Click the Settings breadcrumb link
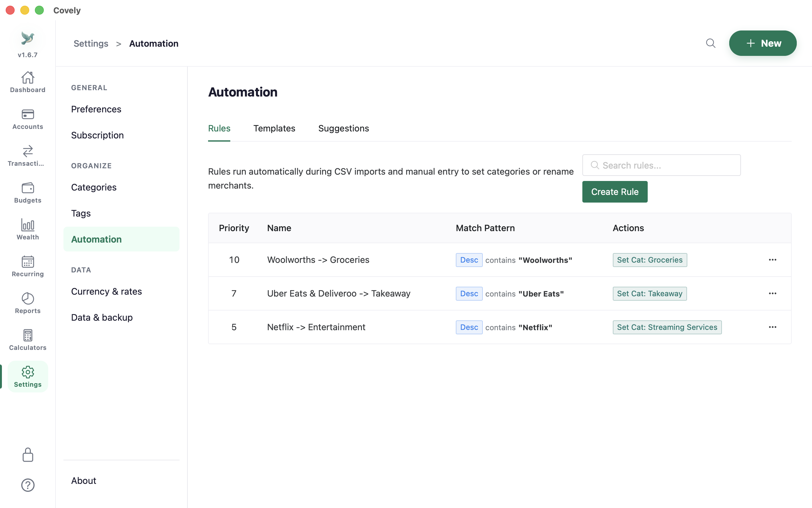The width and height of the screenshot is (812, 508). click(91, 43)
